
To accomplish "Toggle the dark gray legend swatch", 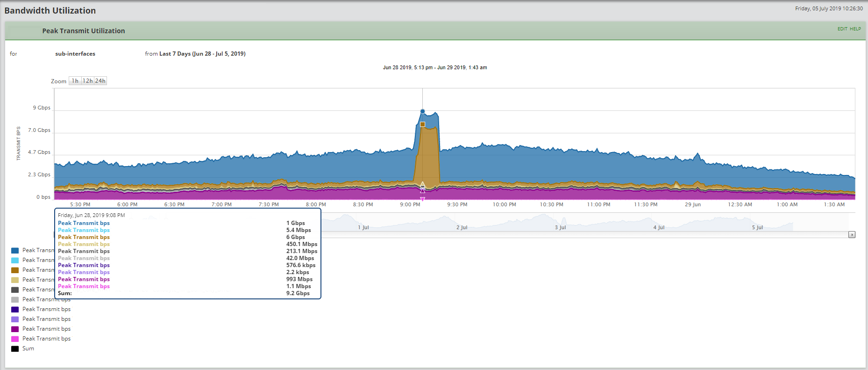I will point(15,290).
